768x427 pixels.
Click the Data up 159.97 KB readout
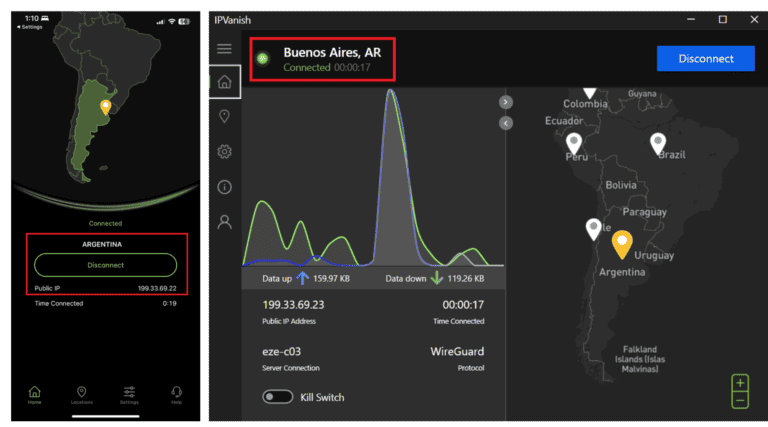pos(306,279)
